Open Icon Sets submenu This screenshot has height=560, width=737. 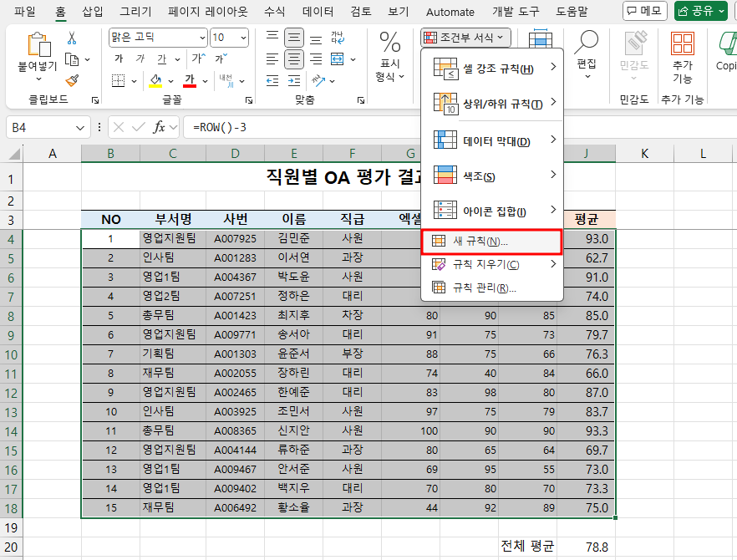tap(492, 211)
